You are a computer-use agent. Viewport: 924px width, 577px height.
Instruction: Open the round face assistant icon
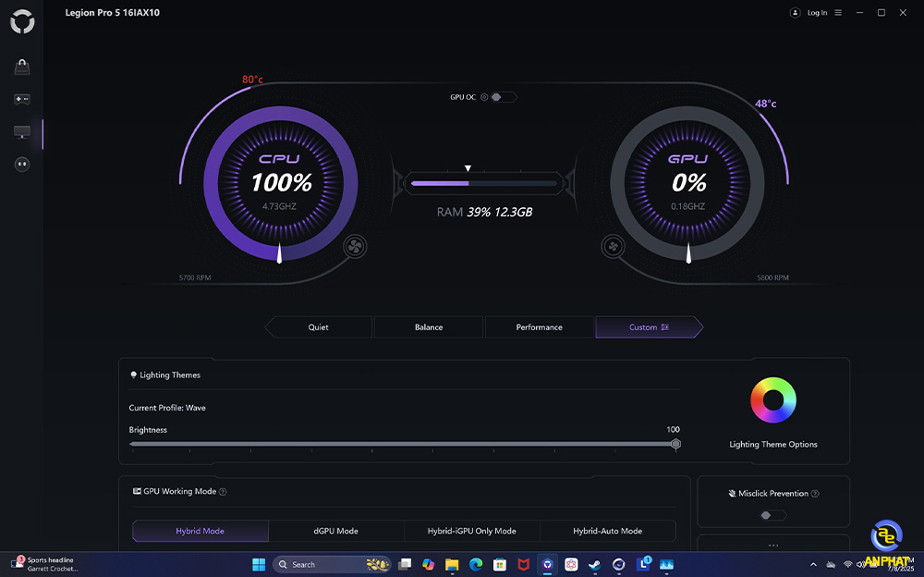[22, 164]
